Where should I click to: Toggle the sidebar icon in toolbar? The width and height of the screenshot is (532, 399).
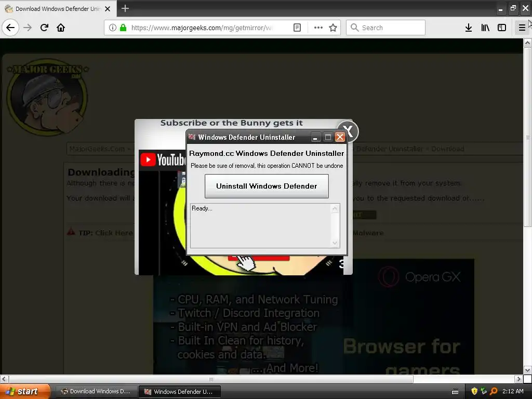[502, 28]
